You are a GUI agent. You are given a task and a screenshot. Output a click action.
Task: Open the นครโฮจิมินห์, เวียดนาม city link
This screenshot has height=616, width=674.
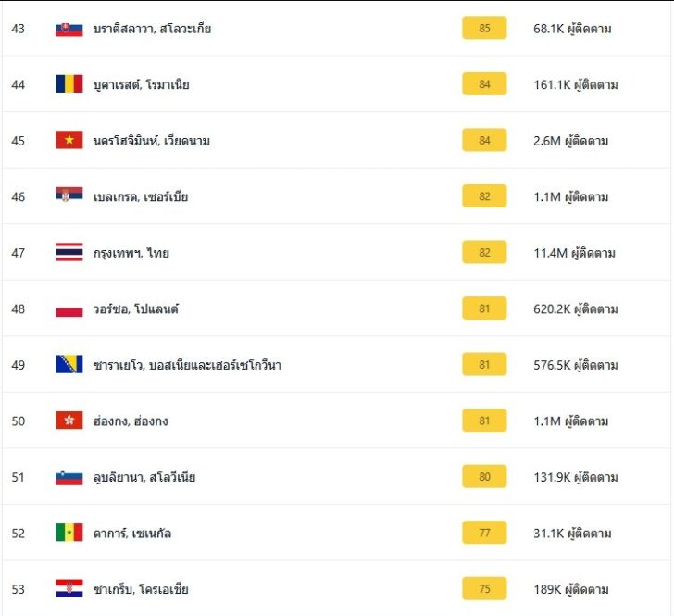[x=151, y=141]
